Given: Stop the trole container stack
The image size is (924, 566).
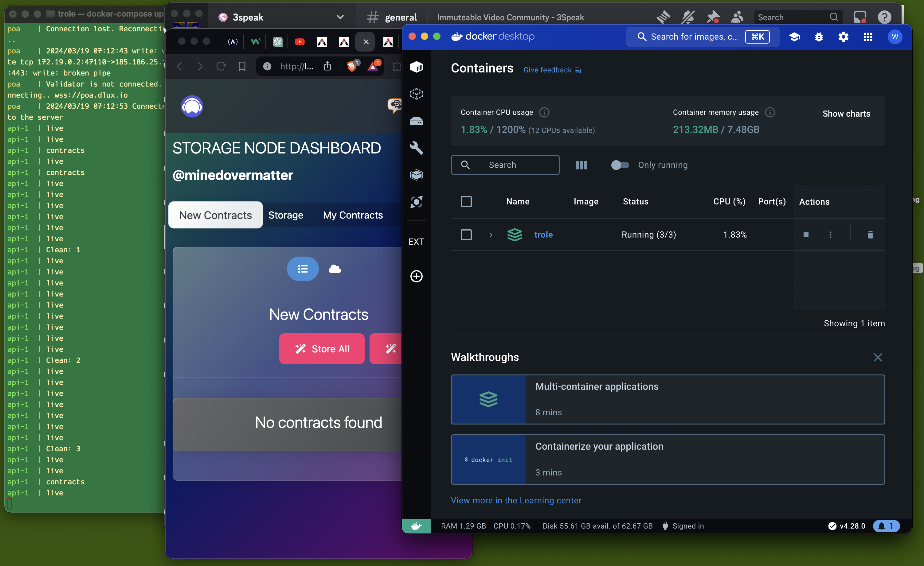Looking at the screenshot, I should [x=806, y=235].
